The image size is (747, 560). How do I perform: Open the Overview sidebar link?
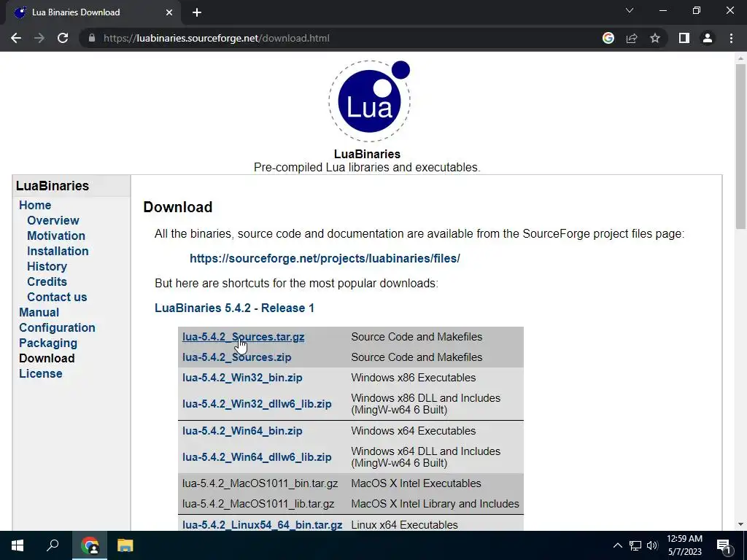click(53, 220)
